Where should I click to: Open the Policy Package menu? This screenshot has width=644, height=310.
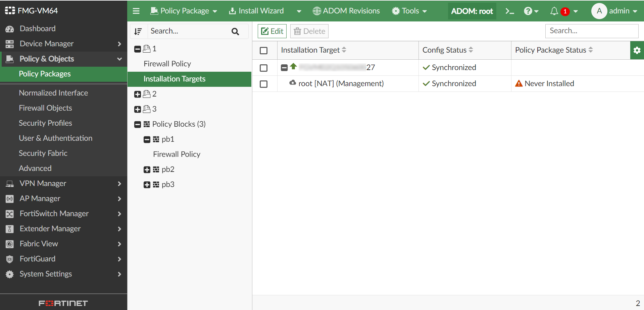click(x=183, y=11)
